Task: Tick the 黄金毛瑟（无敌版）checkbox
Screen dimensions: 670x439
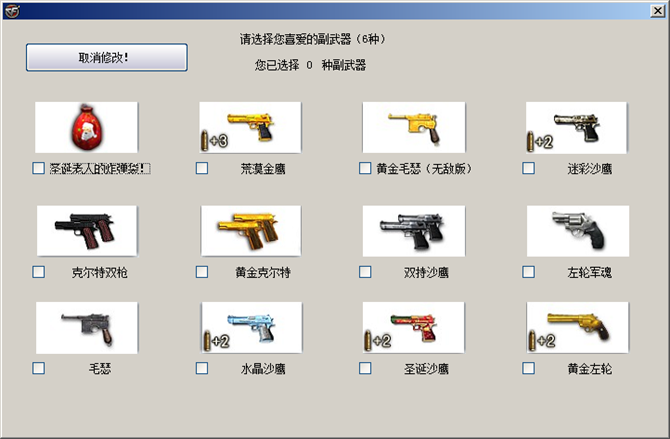Action: (x=365, y=168)
